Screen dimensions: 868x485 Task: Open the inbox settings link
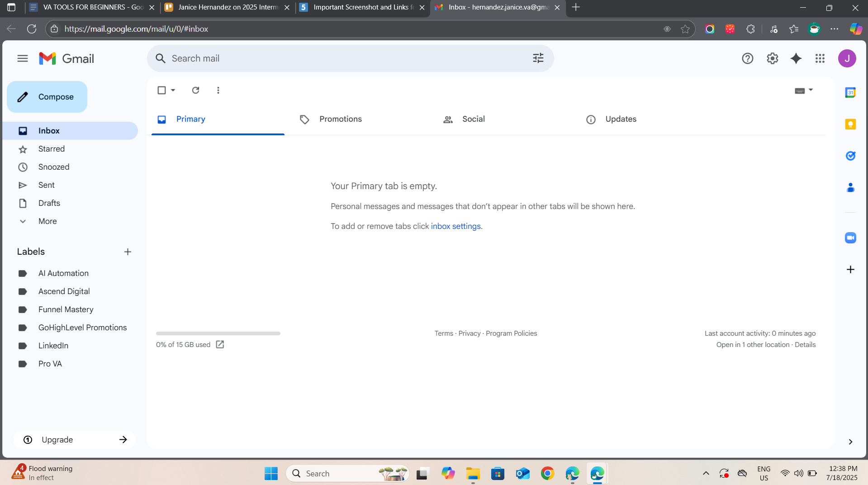point(455,226)
